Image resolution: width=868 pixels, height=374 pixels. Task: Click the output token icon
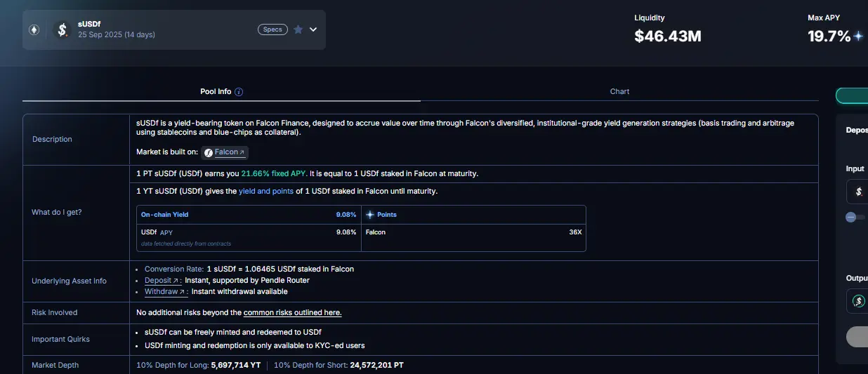858,301
